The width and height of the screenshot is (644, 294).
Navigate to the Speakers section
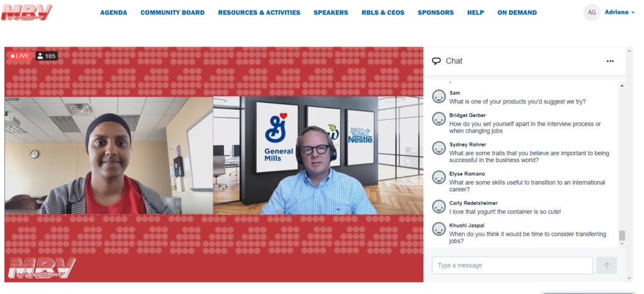click(x=331, y=13)
